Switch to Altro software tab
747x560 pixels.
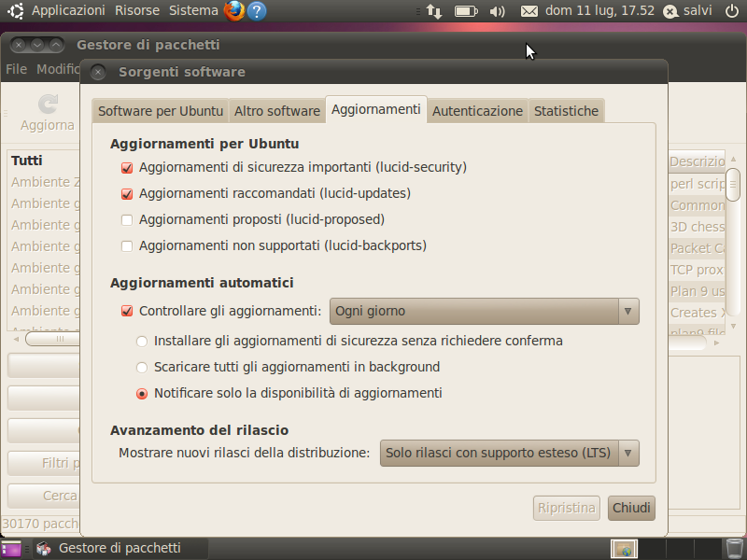point(277,111)
